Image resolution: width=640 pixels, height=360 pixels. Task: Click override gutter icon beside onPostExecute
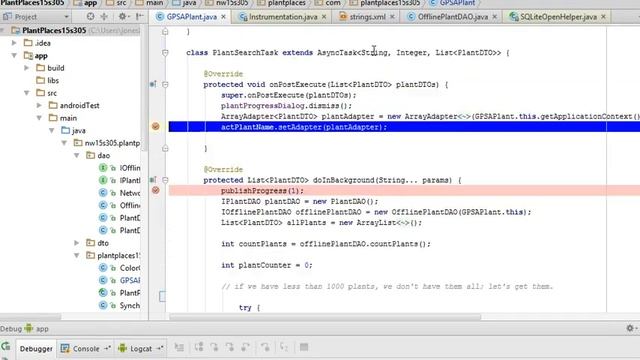pyautogui.click(x=153, y=84)
